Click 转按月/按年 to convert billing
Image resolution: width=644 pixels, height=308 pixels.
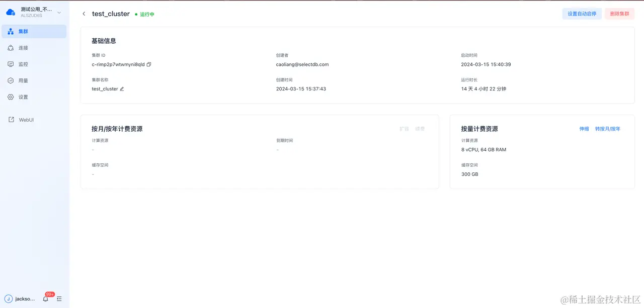(x=608, y=129)
